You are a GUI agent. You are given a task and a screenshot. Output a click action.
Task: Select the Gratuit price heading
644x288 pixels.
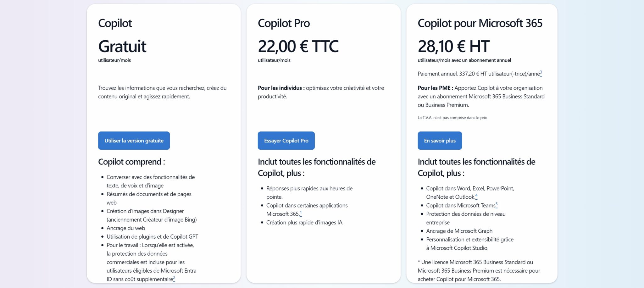(x=122, y=46)
